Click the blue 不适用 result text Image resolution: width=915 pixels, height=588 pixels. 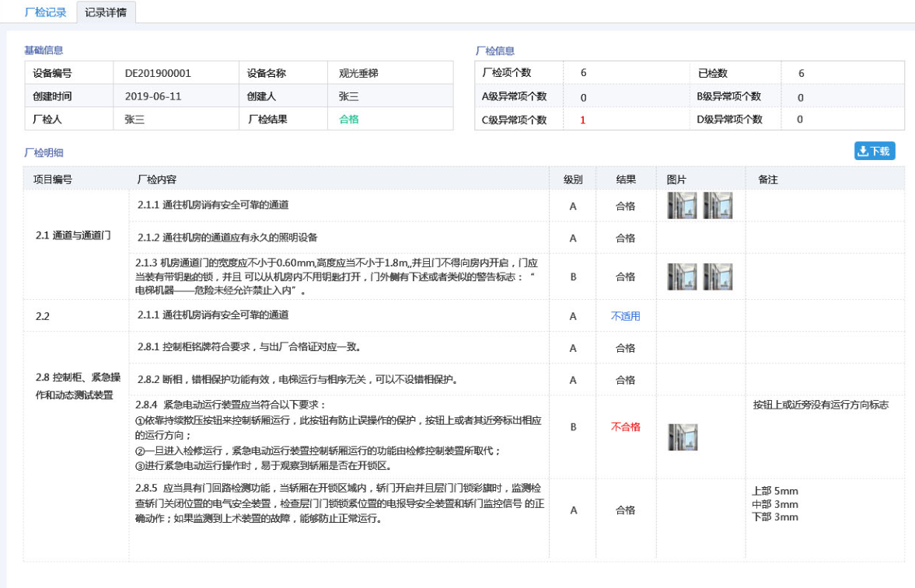coord(625,316)
